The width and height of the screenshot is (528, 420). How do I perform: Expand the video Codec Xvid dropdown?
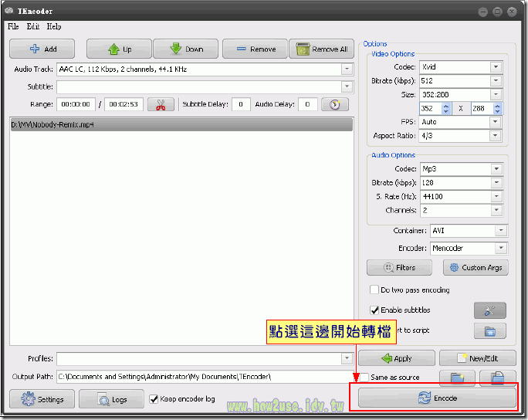point(496,67)
